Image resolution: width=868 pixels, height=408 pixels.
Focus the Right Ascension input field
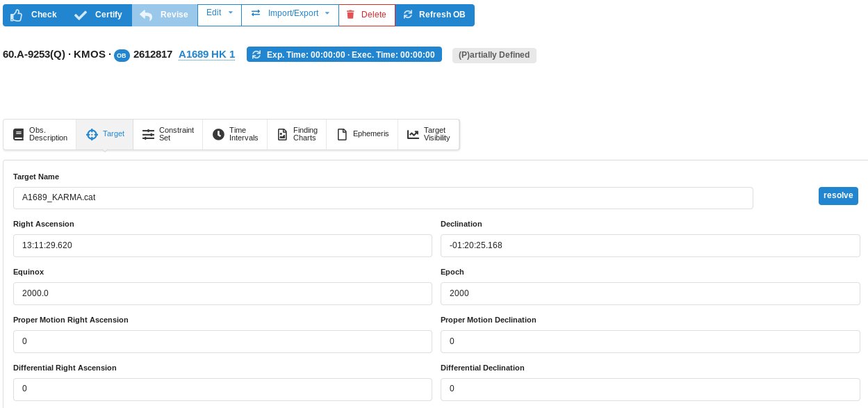click(222, 245)
